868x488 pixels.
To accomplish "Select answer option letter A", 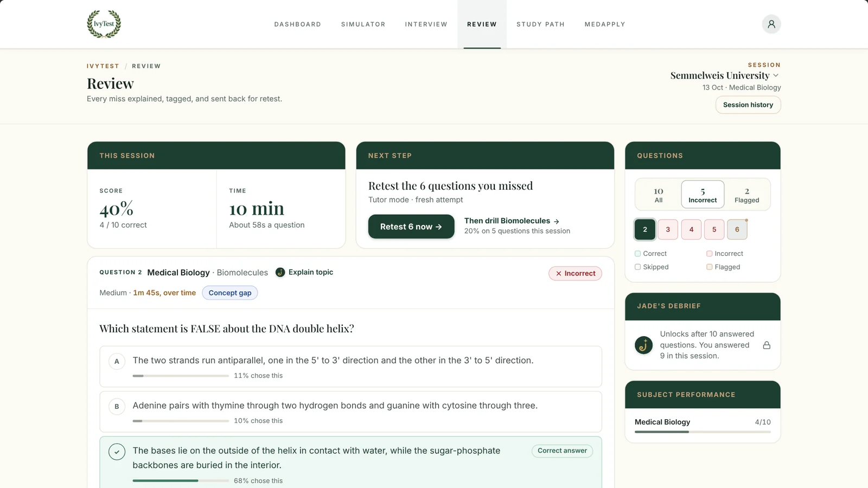I will point(117,361).
